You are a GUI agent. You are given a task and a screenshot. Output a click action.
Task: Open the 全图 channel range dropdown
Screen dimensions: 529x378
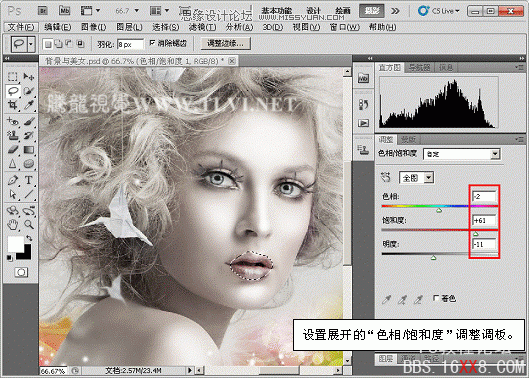[x=417, y=178]
